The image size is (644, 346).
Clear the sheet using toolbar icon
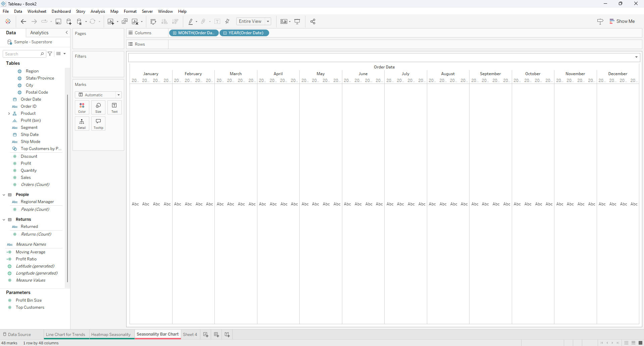click(135, 21)
